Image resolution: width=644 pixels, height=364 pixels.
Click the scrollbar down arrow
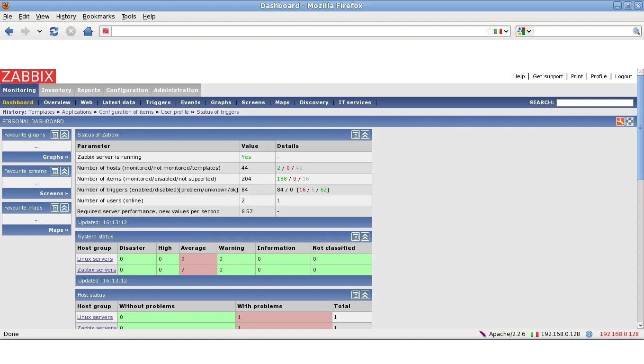(640, 326)
